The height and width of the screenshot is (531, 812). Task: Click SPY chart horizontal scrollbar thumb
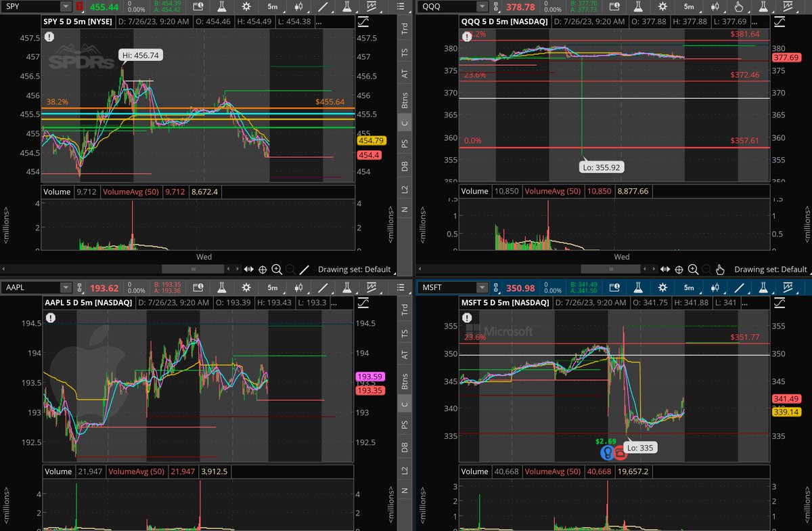click(x=193, y=270)
